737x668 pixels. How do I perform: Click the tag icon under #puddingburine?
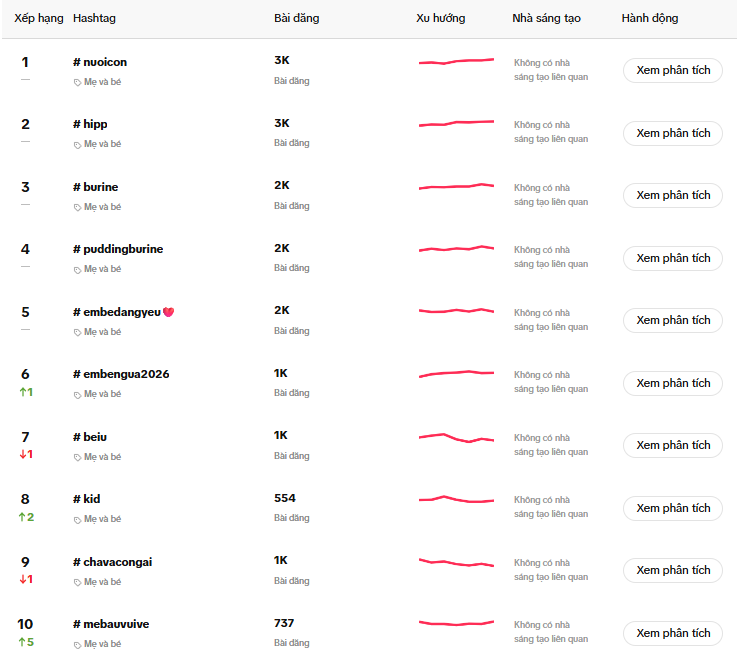click(78, 269)
